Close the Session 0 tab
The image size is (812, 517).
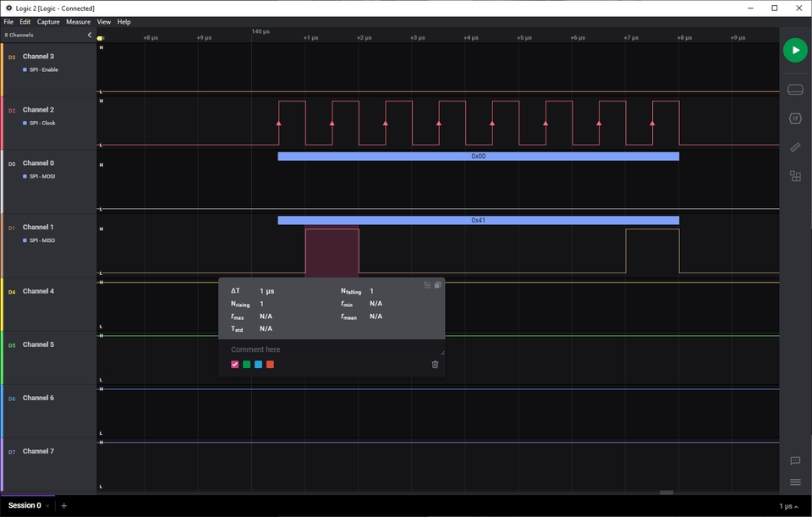47,506
